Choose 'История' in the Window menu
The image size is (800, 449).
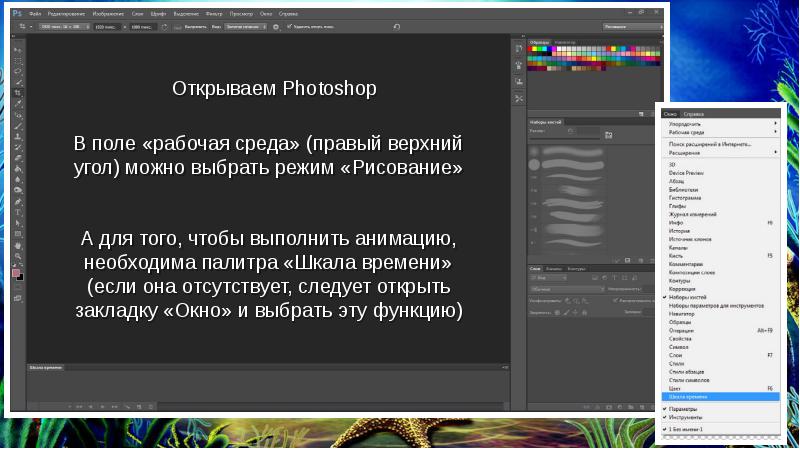(x=721, y=231)
